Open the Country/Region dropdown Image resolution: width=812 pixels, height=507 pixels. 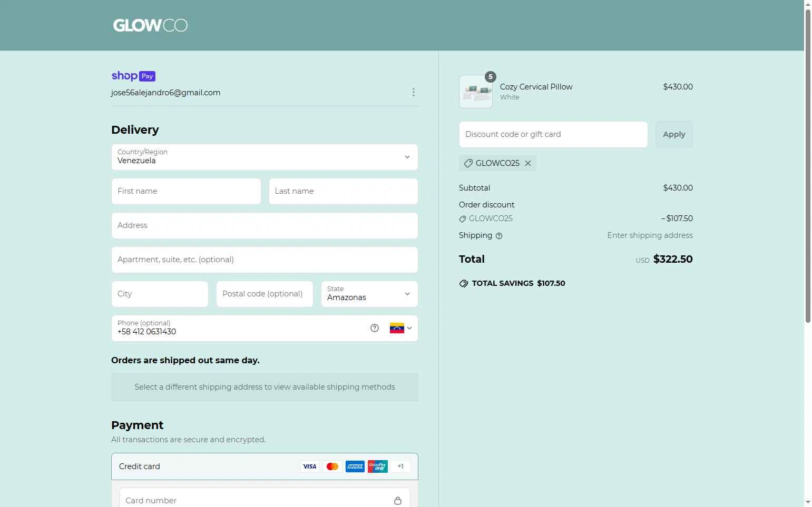(x=265, y=157)
